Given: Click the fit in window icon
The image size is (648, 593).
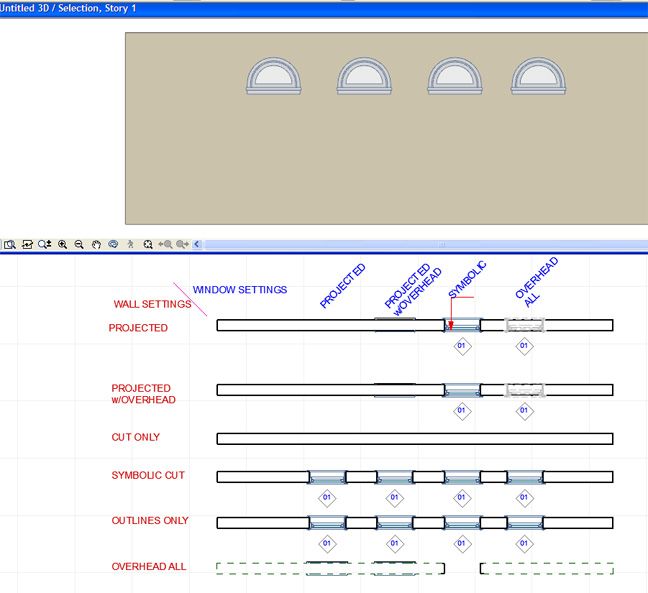Looking at the screenshot, I should [x=148, y=244].
